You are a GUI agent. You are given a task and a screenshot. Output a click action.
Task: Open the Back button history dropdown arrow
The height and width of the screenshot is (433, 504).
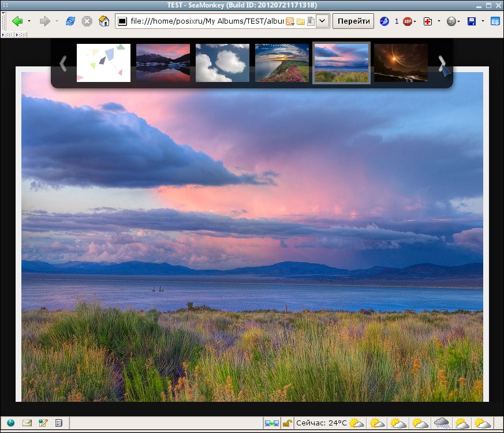[29, 21]
